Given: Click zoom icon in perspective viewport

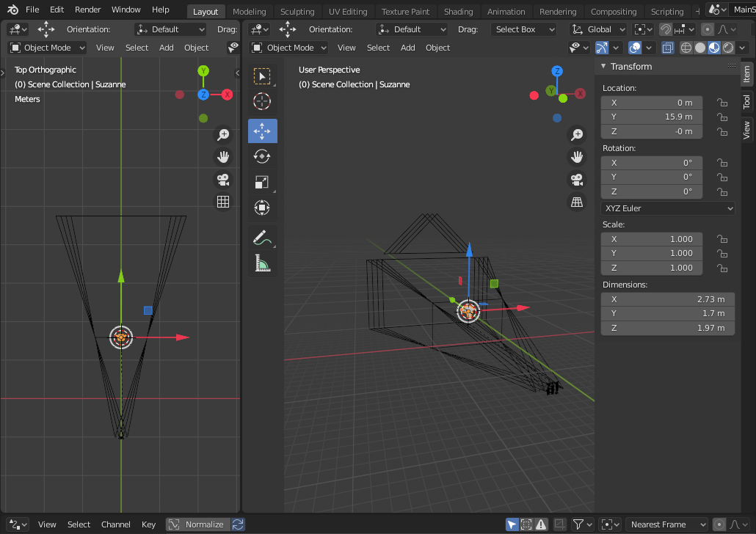Looking at the screenshot, I should point(577,134).
